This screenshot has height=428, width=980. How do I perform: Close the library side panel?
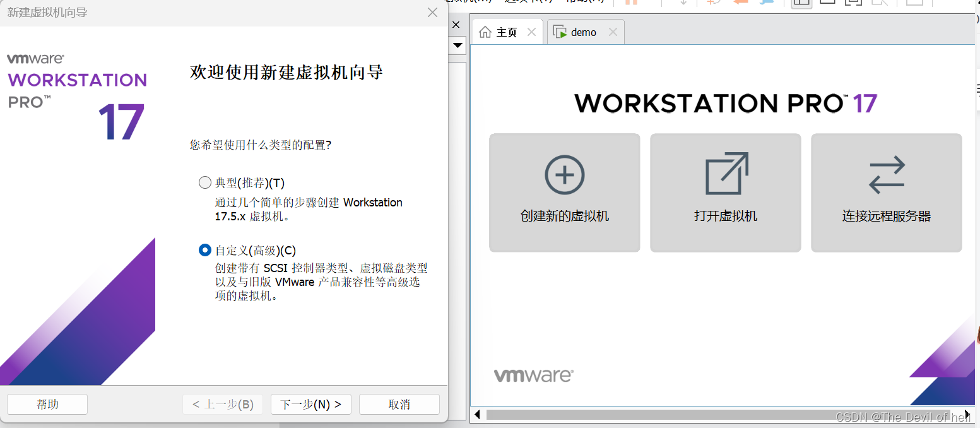tap(457, 25)
